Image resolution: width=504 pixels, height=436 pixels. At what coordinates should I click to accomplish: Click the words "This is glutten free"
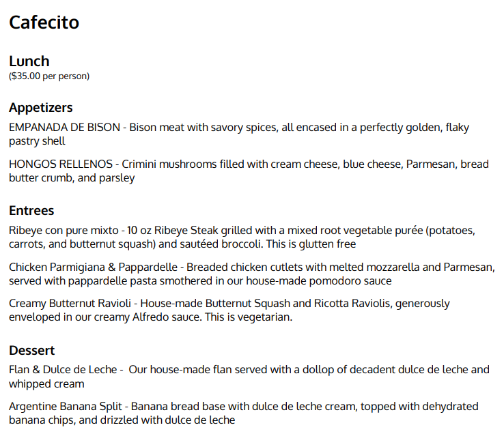[x=311, y=244]
